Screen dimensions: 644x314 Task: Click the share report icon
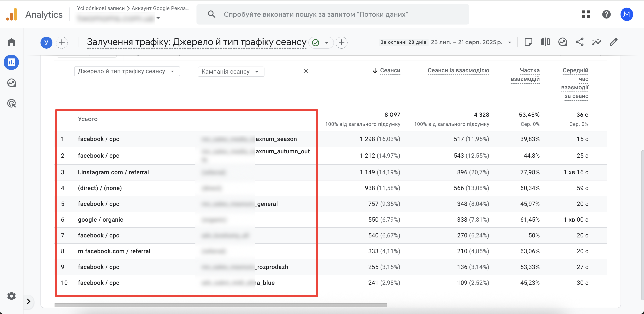click(579, 42)
